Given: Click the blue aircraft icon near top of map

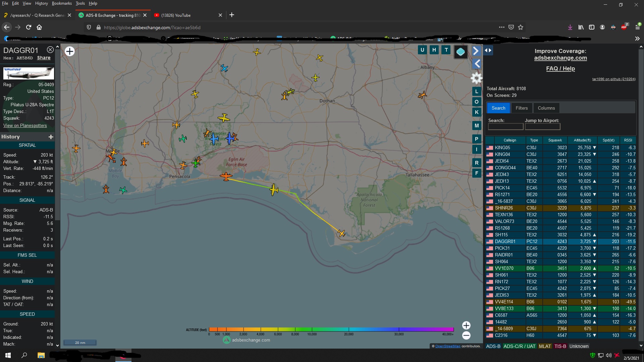Looking at the screenshot, I should [x=224, y=68].
